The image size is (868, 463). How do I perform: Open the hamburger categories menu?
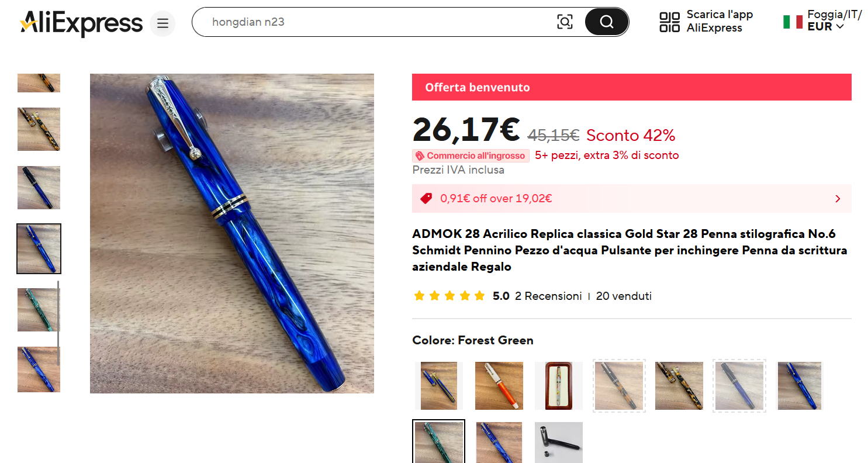click(162, 23)
